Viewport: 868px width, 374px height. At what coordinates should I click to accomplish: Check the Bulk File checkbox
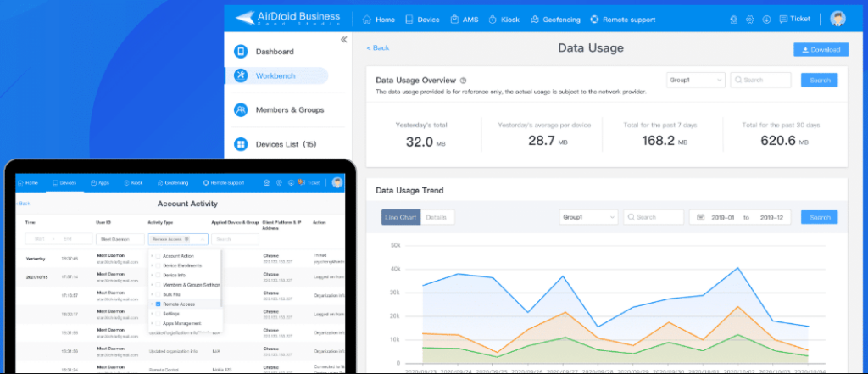[x=159, y=294]
